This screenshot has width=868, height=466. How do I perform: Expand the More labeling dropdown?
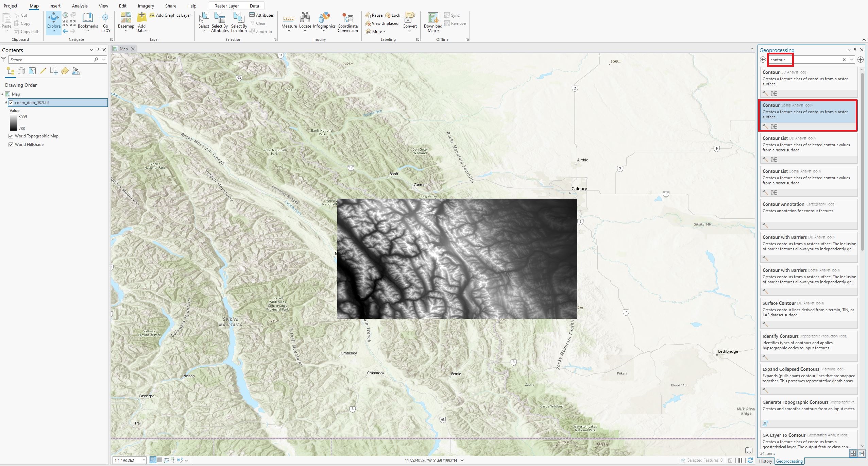click(x=375, y=32)
